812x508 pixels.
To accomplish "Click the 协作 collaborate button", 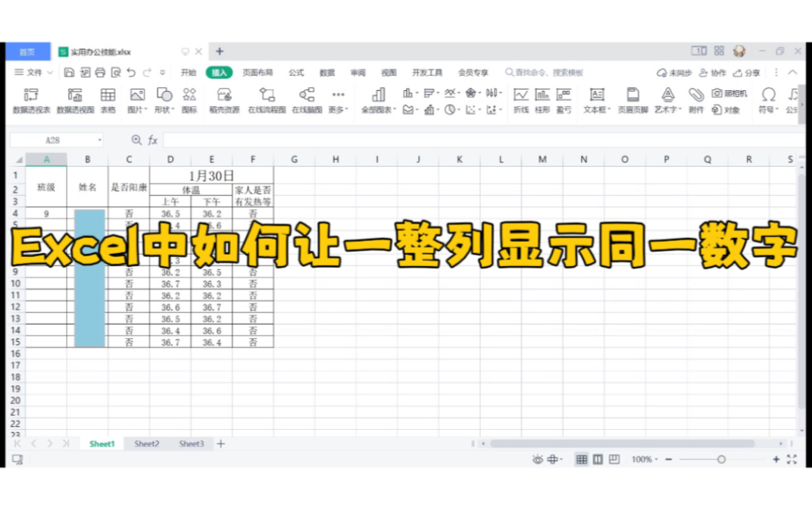I will click(x=713, y=73).
